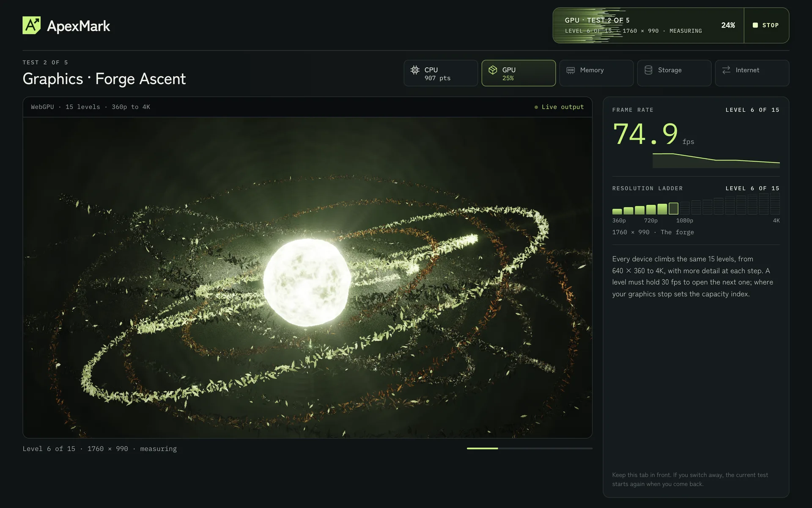The image size is (812, 508).
Task: Click the 1080p ladder label
Action: click(684, 221)
